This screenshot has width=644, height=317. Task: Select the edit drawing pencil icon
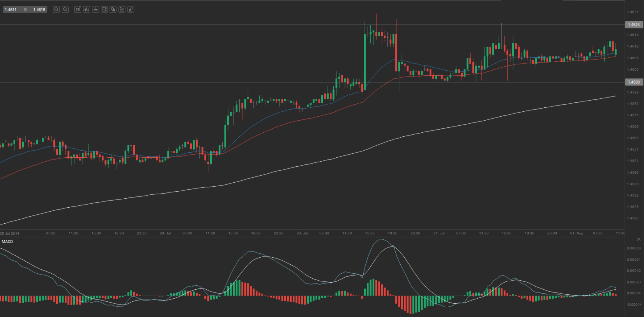(122, 9)
